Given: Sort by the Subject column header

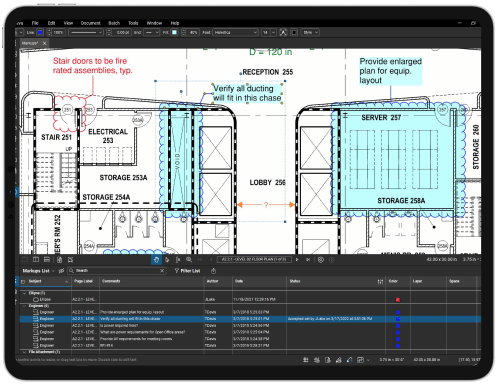Looking at the screenshot, I should point(45,281).
